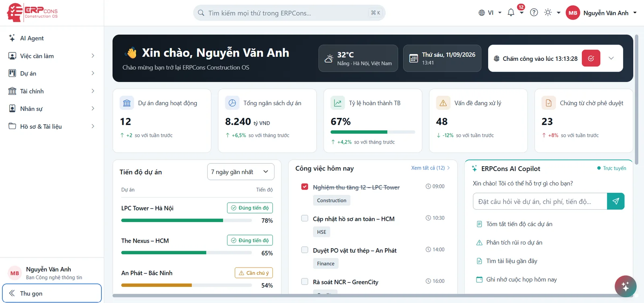Expand Tài chính submenu chevron
Image resolution: width=644 pixels, height=303 pixels.
click(93, 91)
